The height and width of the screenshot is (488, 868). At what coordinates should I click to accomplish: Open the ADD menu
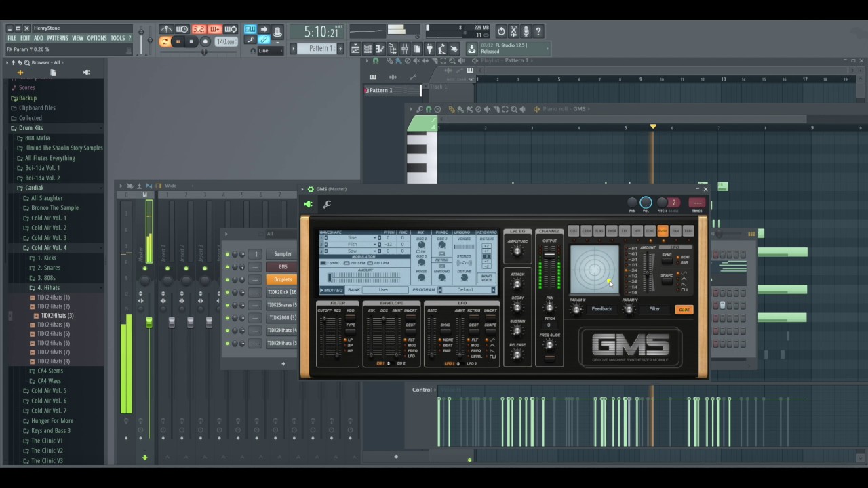(39, 39)
